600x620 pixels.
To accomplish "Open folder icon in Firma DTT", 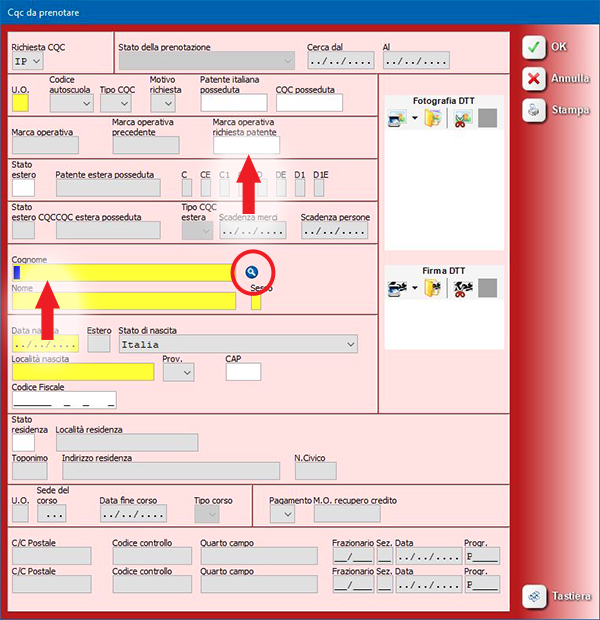I will pos(433,289).
